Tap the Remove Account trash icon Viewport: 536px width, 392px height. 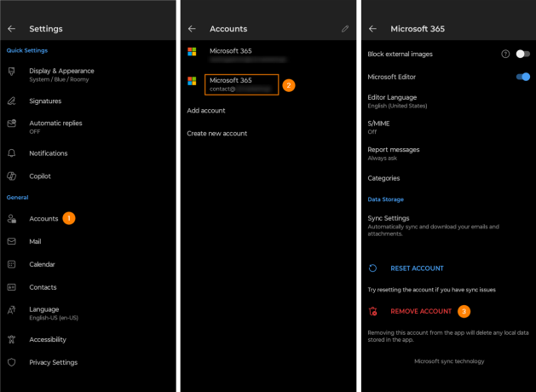(x=372, y=311)
